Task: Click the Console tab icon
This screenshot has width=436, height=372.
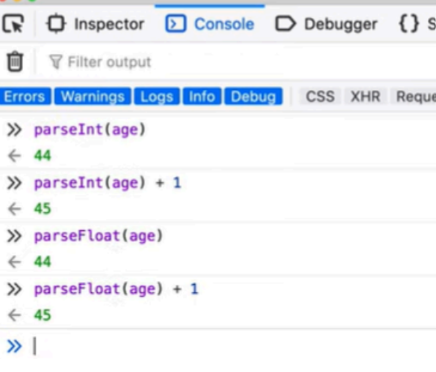Action: click(176, 24)
